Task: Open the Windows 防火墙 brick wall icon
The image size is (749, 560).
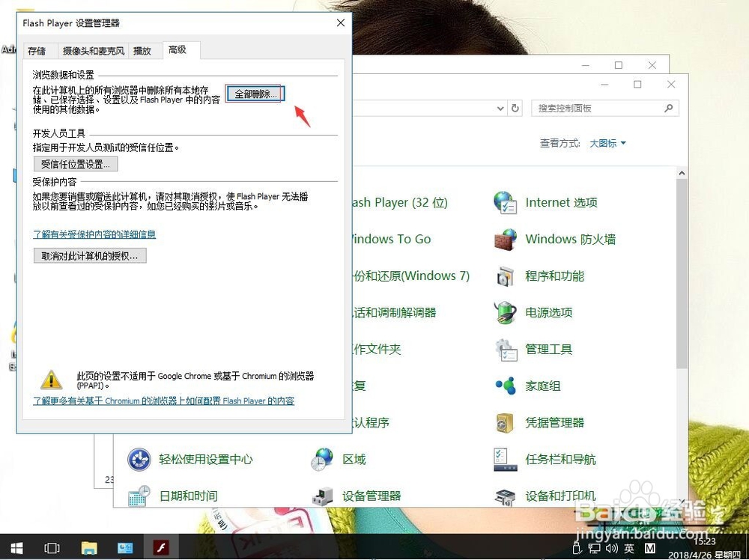Action: (x=505, y=239)
